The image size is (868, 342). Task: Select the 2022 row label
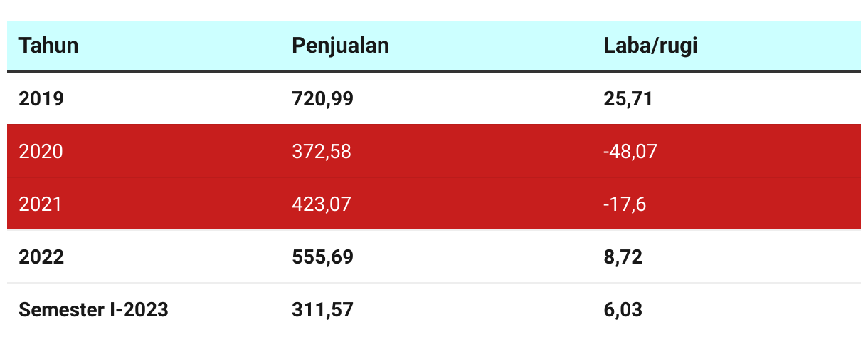pos(41,256)
